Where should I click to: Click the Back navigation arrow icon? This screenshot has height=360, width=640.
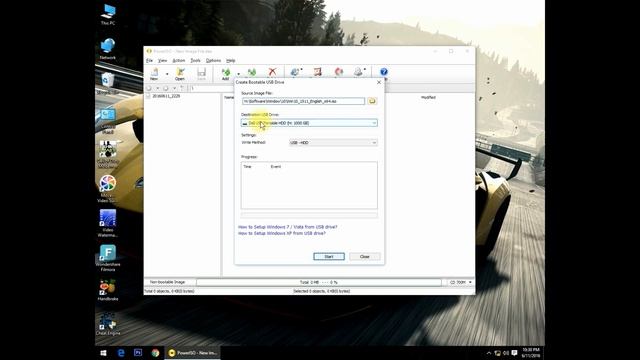click(149, 88)
